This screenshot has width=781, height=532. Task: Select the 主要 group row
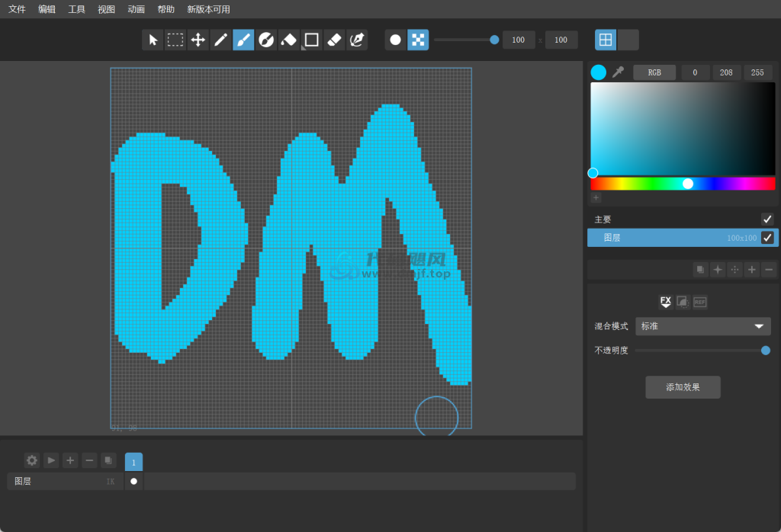click(x=683, y=220)
